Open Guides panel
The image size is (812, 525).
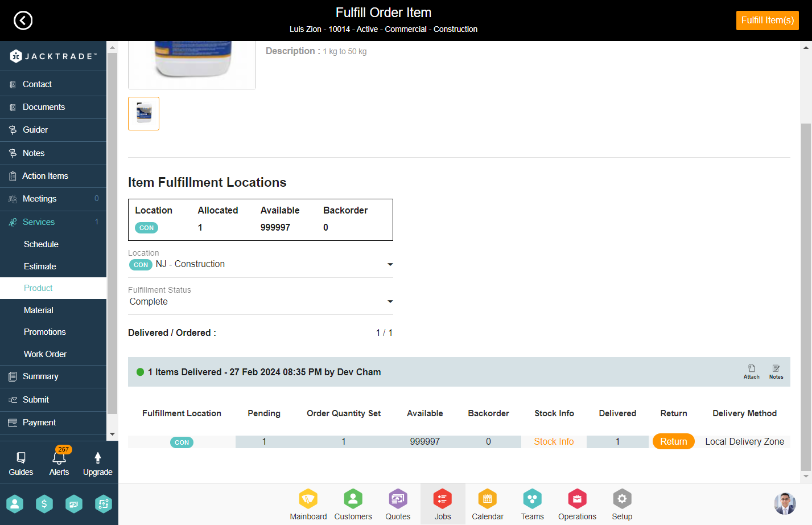pyautogui.click(x=21, y=464)
